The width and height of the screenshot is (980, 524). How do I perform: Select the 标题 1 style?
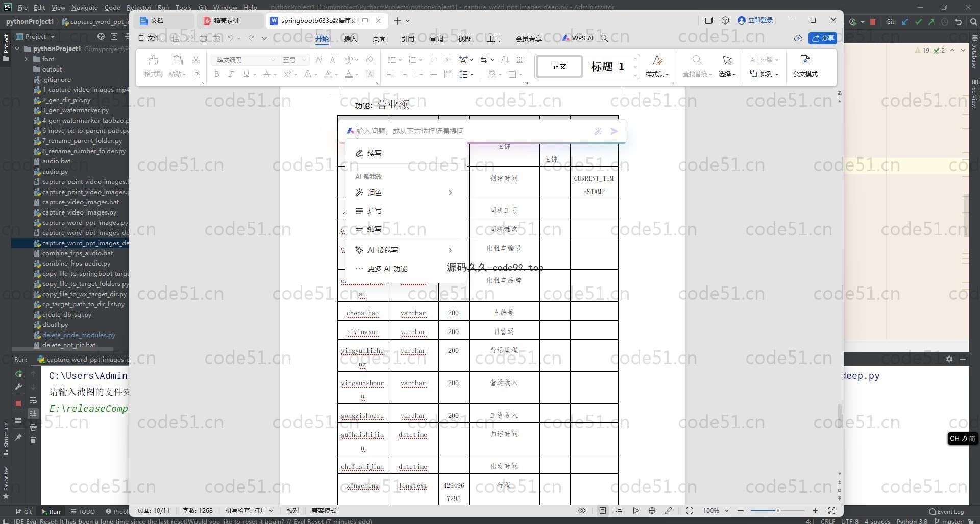607,66
